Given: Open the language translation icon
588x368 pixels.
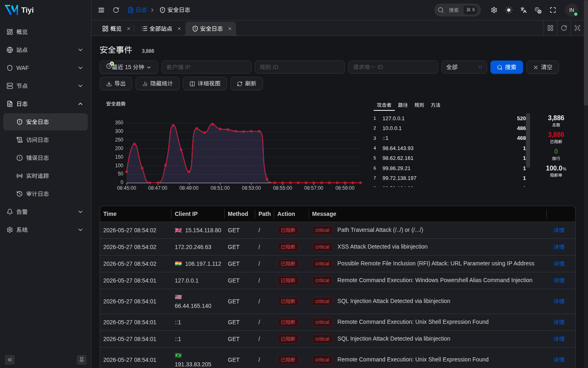Looking at the screenshot, I should [x=523, y=10].
